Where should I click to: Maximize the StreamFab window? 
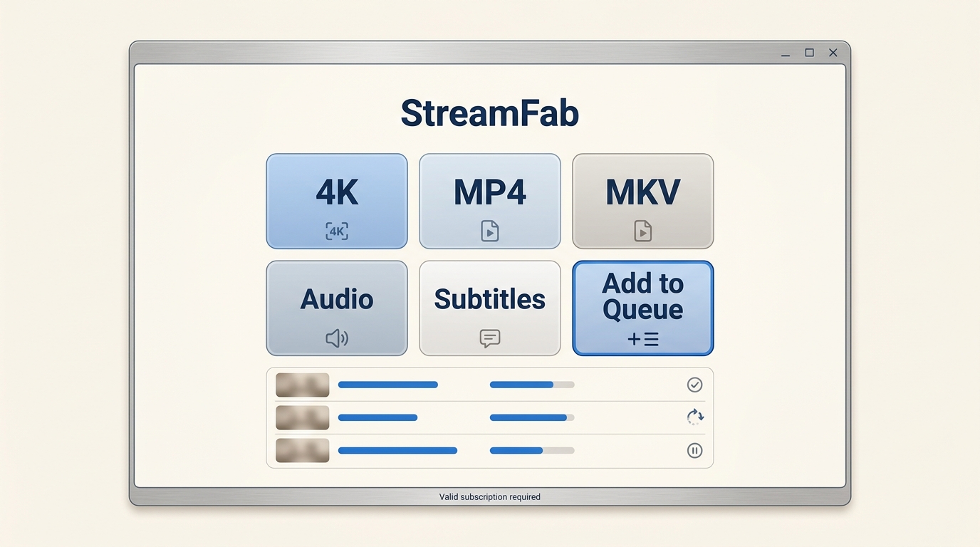coord(809,53)
